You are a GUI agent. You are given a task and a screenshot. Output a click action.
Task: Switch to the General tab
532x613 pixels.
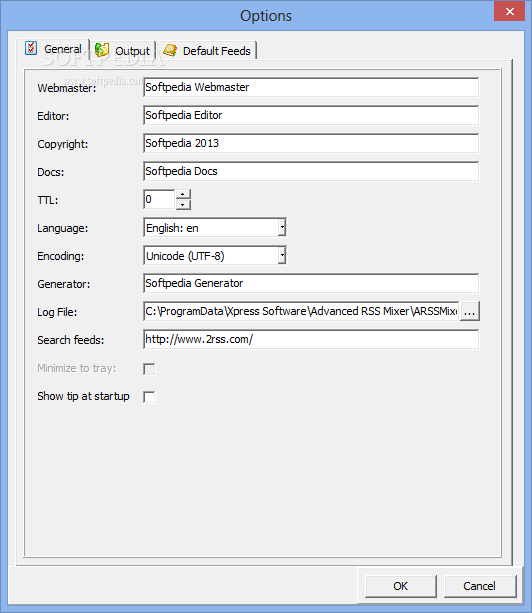tap(53, 49)
